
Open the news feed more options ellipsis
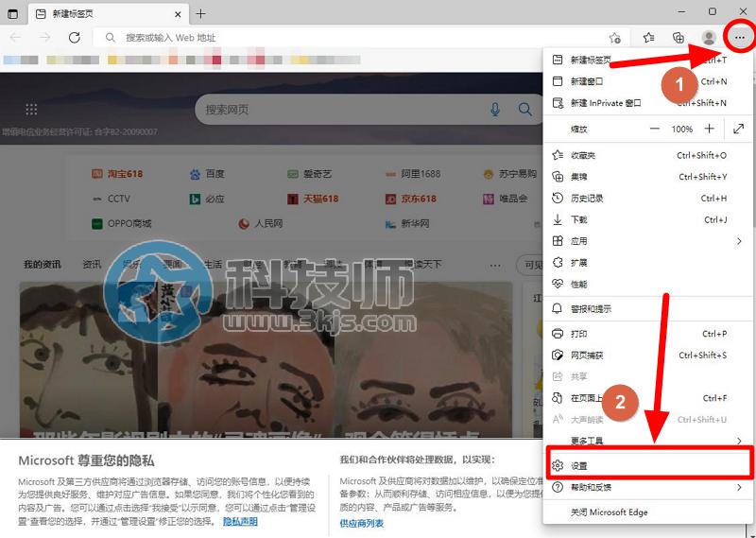tap(495, 266)
